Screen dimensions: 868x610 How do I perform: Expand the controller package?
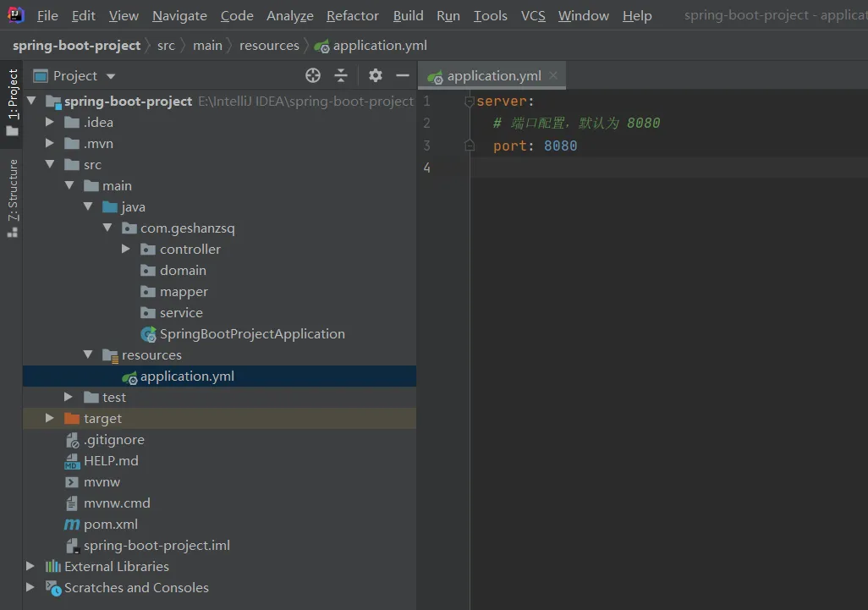(126, 249)
